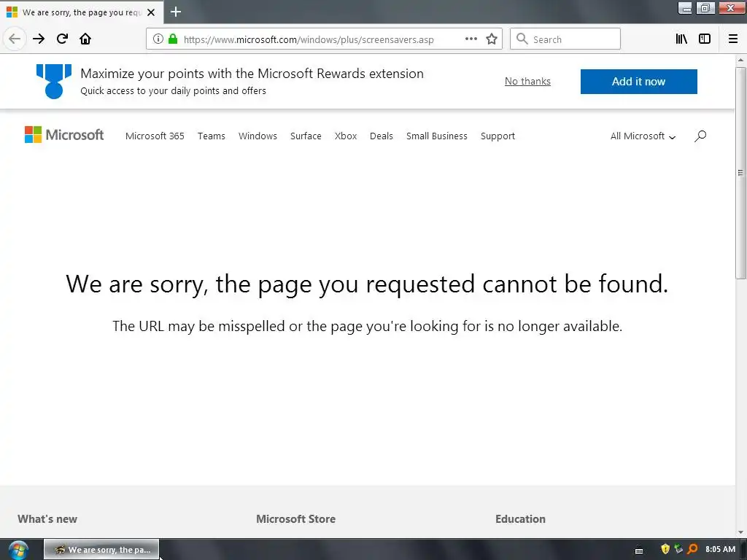This screenshot has width=747, height=560.
Task: Open page actions three-dots menu
Action: [471, 39]
